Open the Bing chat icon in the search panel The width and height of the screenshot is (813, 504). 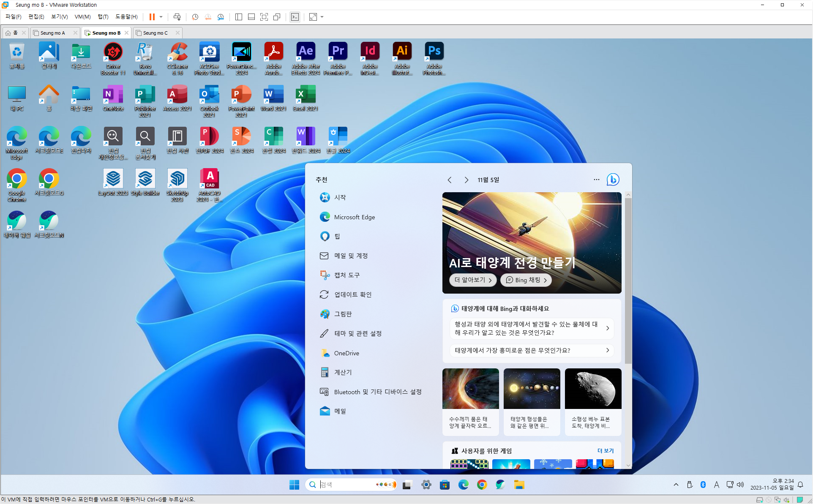pyautogui.click(x=613, y=180)
